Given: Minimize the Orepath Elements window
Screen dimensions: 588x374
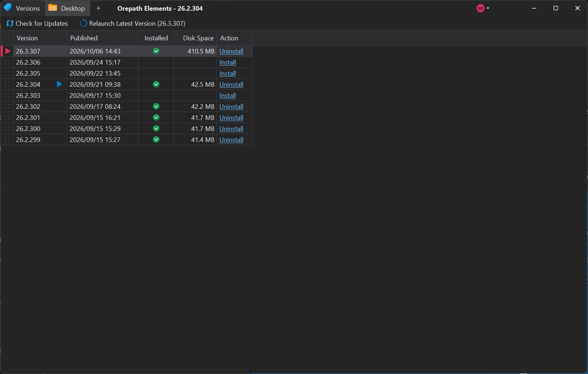Looking at the screenshot, I should pyautogui.click(x=534, y=8).
